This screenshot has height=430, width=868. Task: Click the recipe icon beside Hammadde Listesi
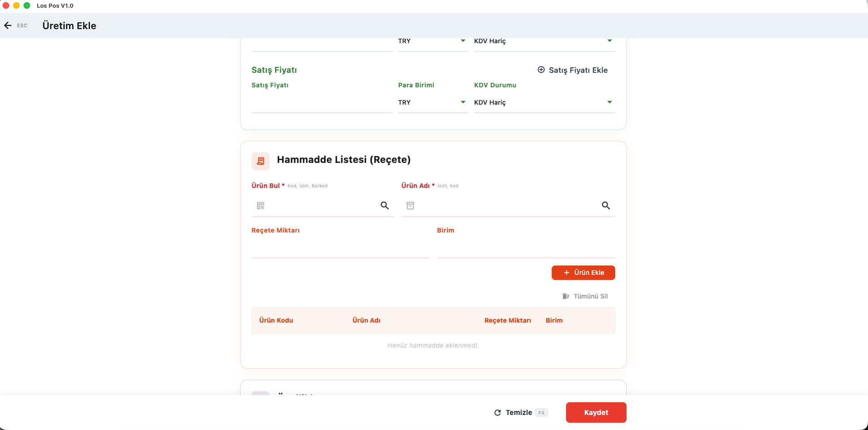261,161
